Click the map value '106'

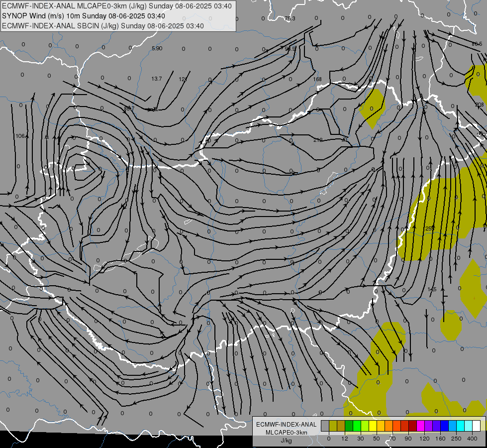pyautogui.click(x=20, y=136)
